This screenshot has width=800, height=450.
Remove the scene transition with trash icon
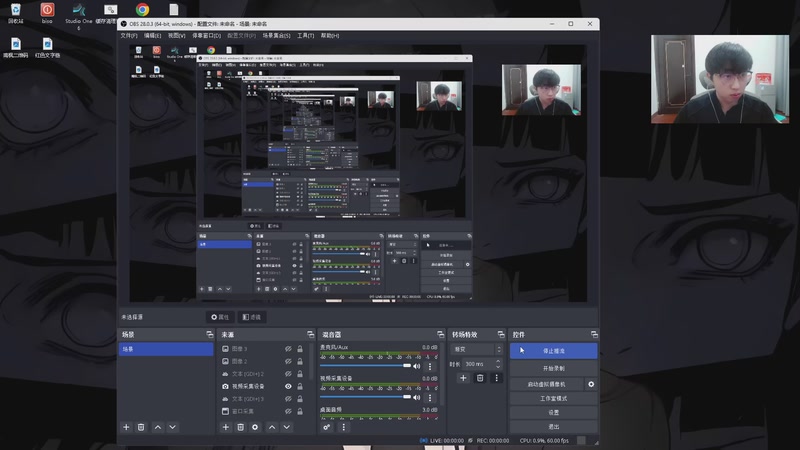click(x=480, y=378)
